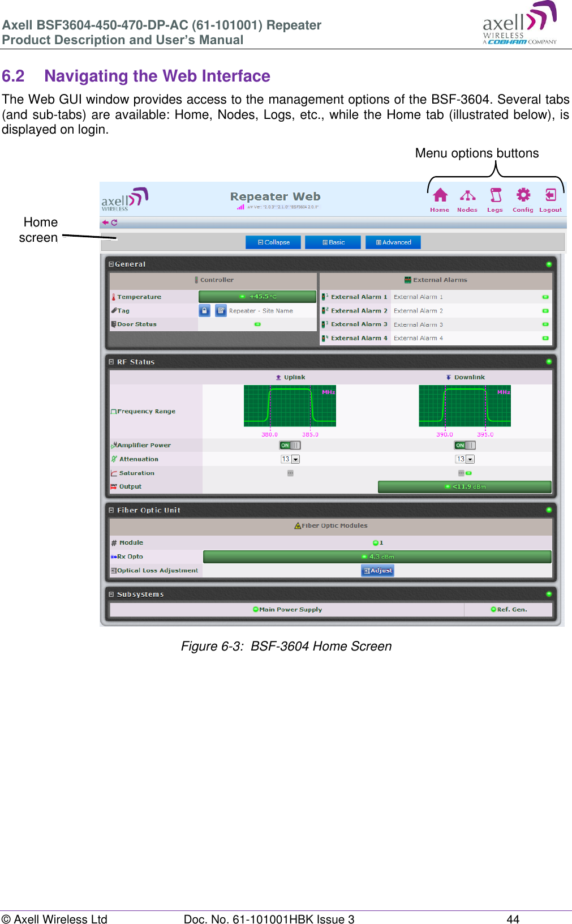This screenshot has width=572, height=924.
Task: Collapse the Subsystems section
Action: 111,594
